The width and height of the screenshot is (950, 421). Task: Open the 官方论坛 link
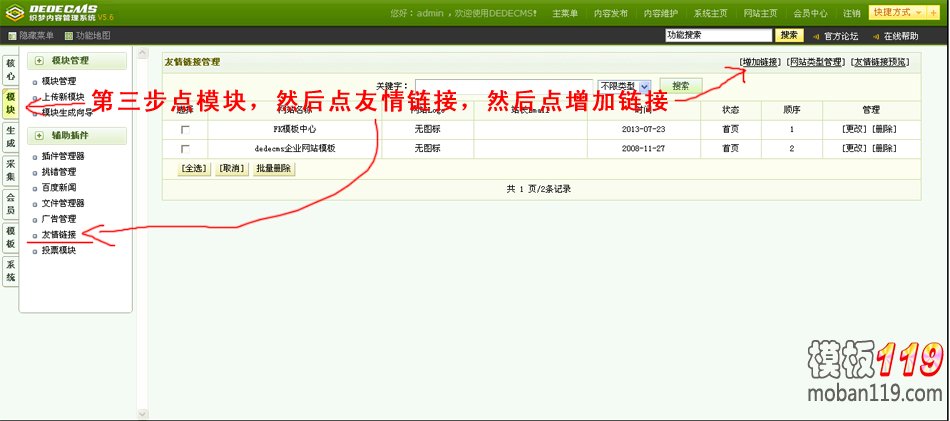[841, 36]
